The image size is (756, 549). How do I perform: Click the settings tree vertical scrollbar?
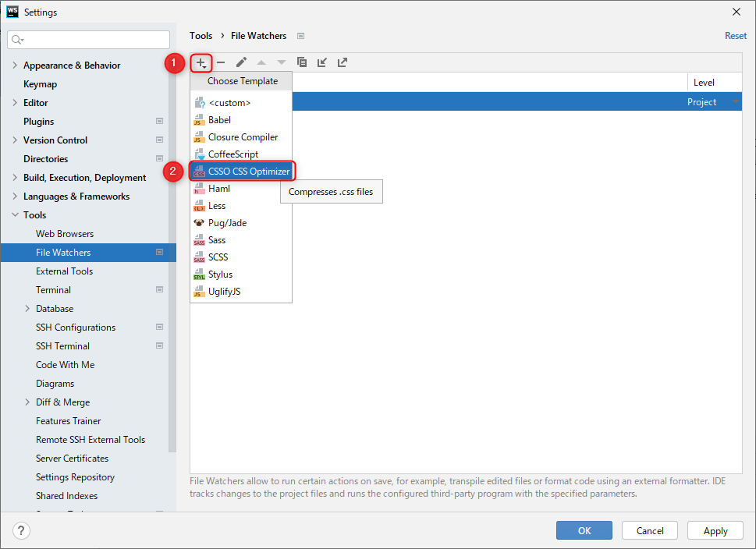(x=172, y=256)
